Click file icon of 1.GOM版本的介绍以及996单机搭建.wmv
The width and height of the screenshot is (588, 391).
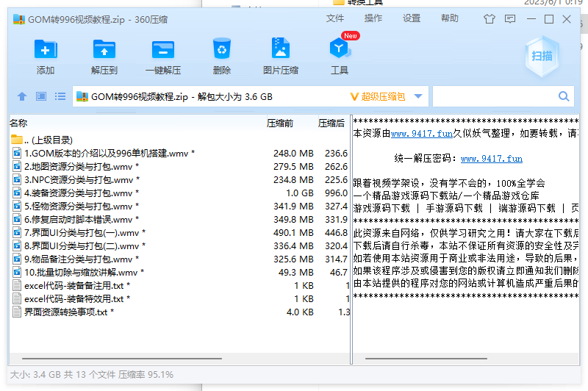[17, 153]
